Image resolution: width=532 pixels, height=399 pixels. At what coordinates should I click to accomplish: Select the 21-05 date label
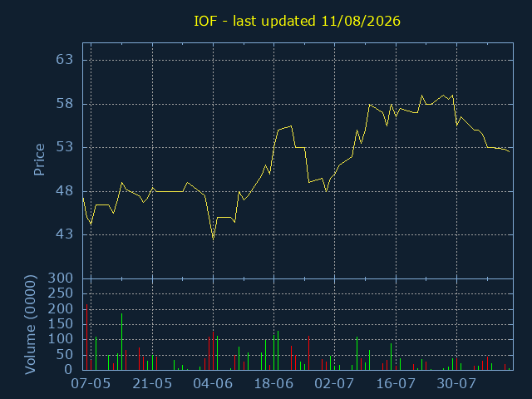tap(152, 384)
